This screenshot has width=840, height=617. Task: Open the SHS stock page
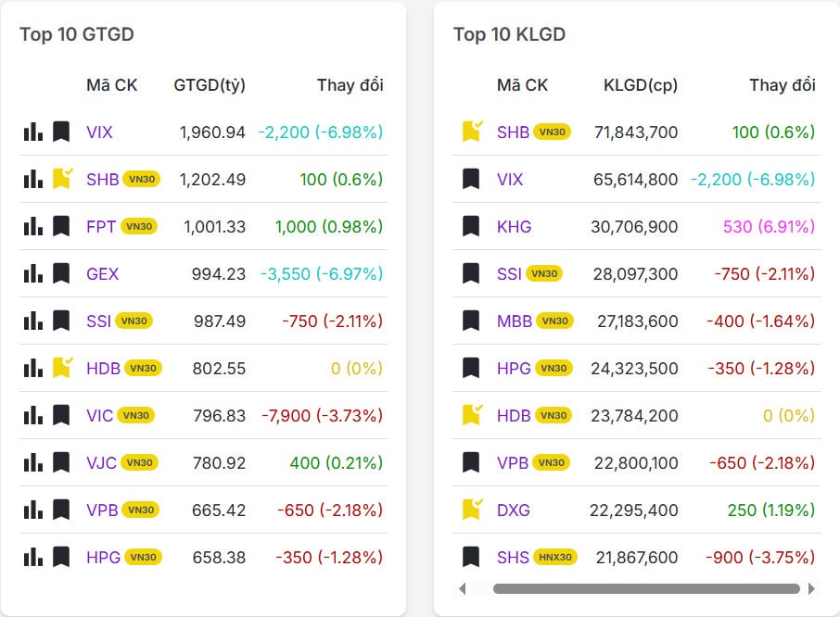tap(515, 557)
